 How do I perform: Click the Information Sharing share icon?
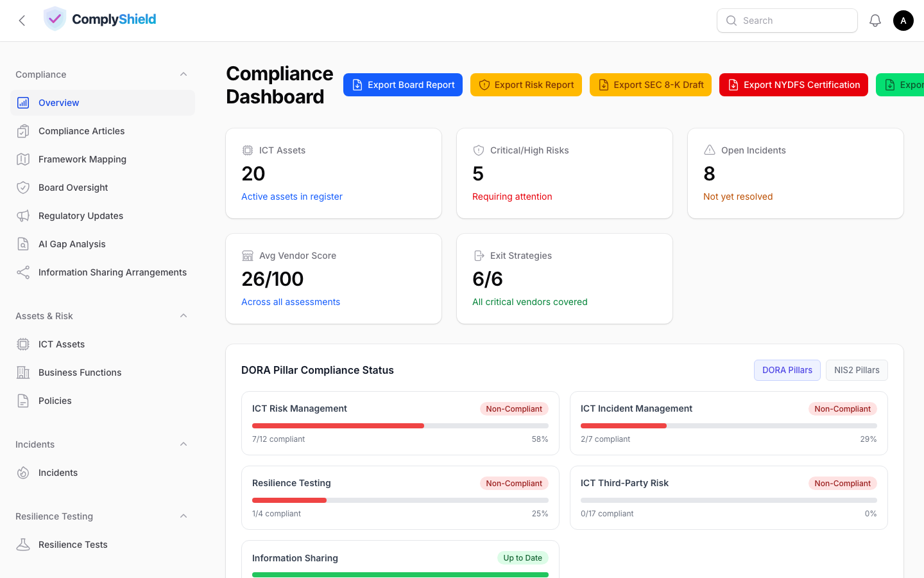(23, 272)
